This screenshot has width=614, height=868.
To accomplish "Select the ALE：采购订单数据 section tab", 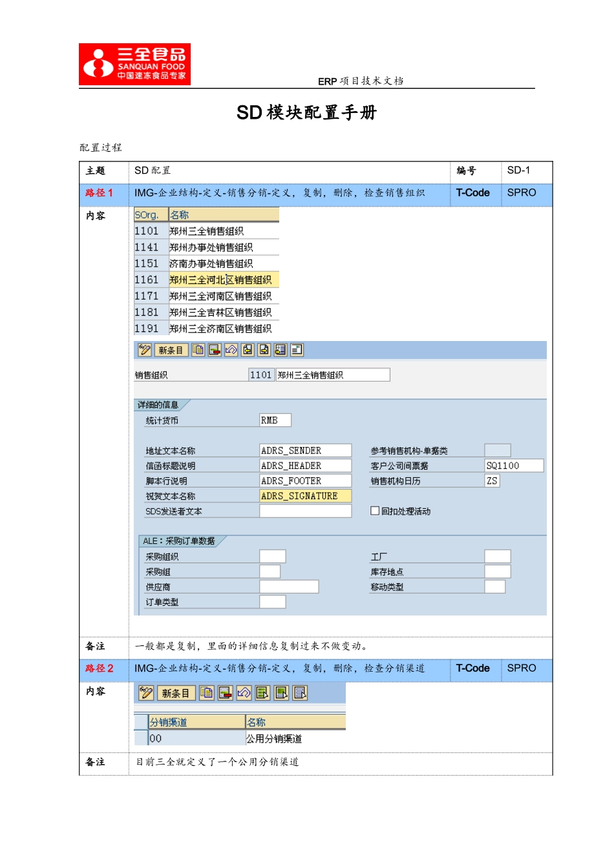I will pos(180,541).
